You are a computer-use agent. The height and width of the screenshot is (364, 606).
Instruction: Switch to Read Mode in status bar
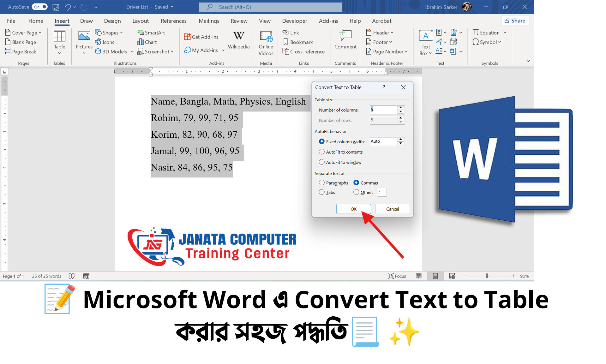pyautogui.click(x=418, y=276)
